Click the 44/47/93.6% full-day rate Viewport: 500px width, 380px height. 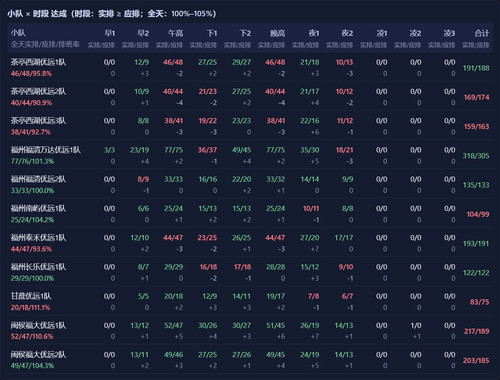tap(31, 249)
